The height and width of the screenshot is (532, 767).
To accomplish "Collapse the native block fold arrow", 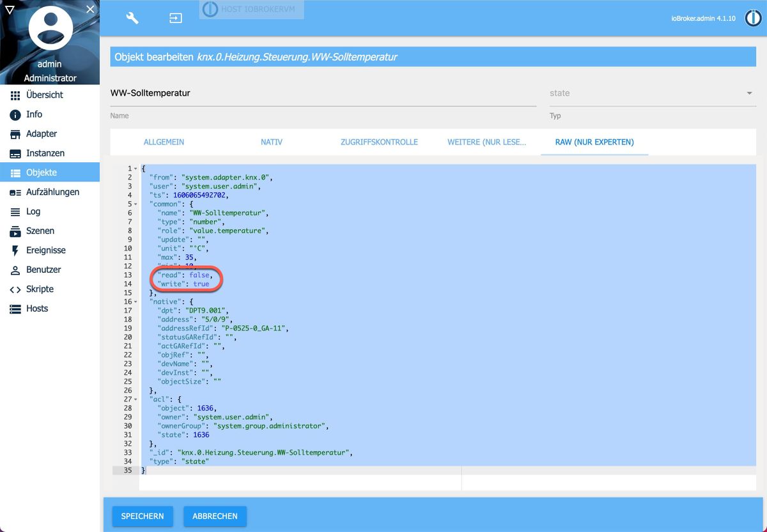I will [x=137, y=301].
